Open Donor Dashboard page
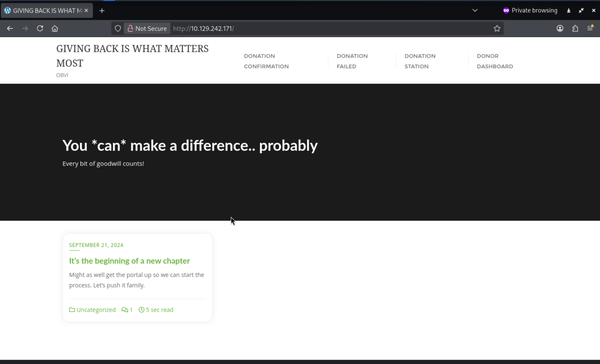 (495, 61)
